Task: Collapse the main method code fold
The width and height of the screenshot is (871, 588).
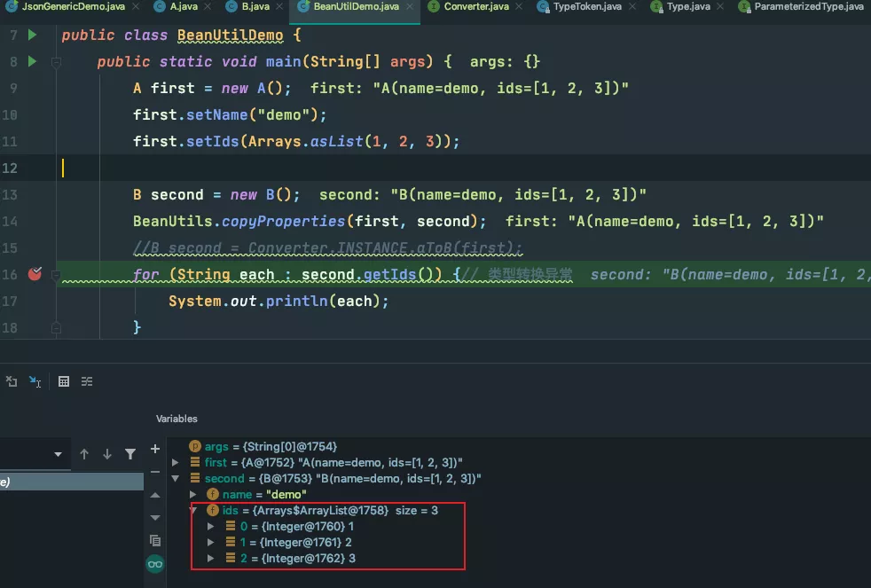Action: coord(56,62)
